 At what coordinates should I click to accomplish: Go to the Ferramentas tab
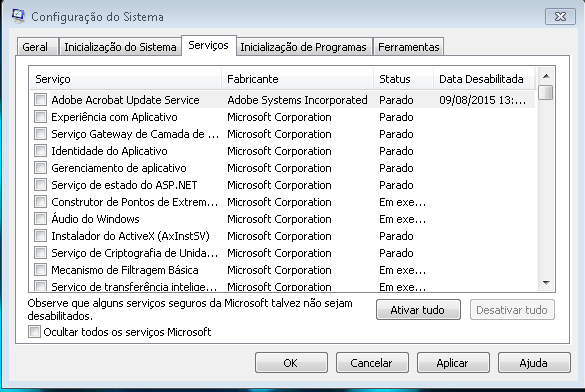click(409, 47)
